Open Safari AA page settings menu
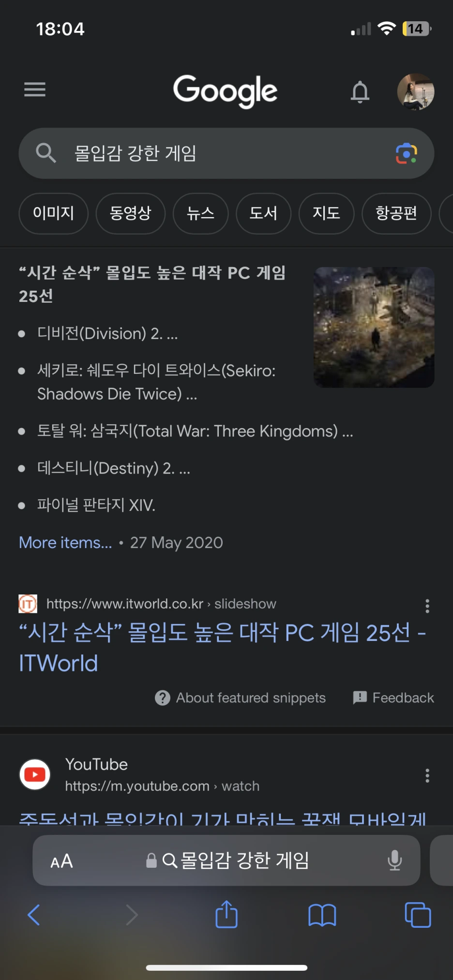The width and height of the screenshot is (453, 980). pyautogui.click(x=61, y=861)
